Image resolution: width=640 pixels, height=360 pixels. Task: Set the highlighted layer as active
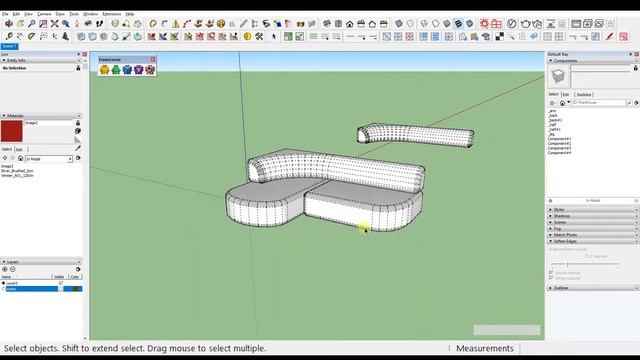[4, 289]
